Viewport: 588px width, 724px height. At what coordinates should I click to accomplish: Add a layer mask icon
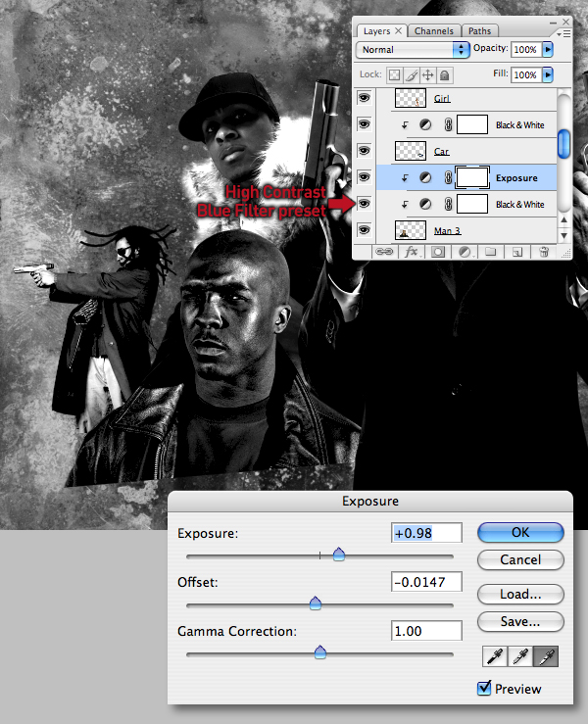point(438,252)
